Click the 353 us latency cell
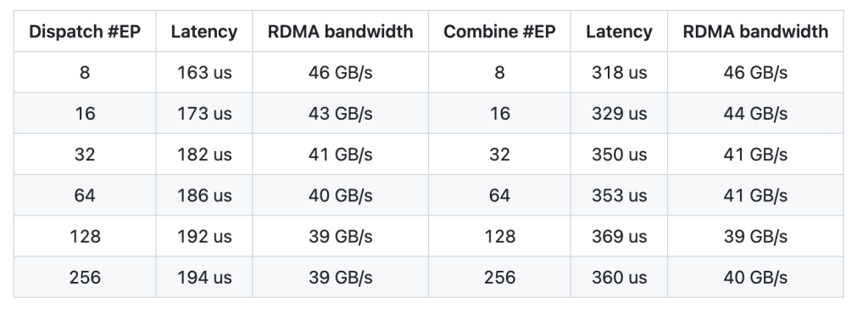Viewport: 868px width, 309px height. (x=619, y=195)
